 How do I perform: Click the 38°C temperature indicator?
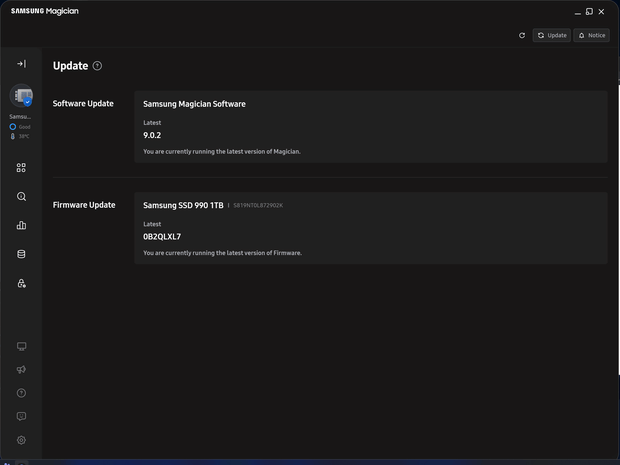click(20, 136)
